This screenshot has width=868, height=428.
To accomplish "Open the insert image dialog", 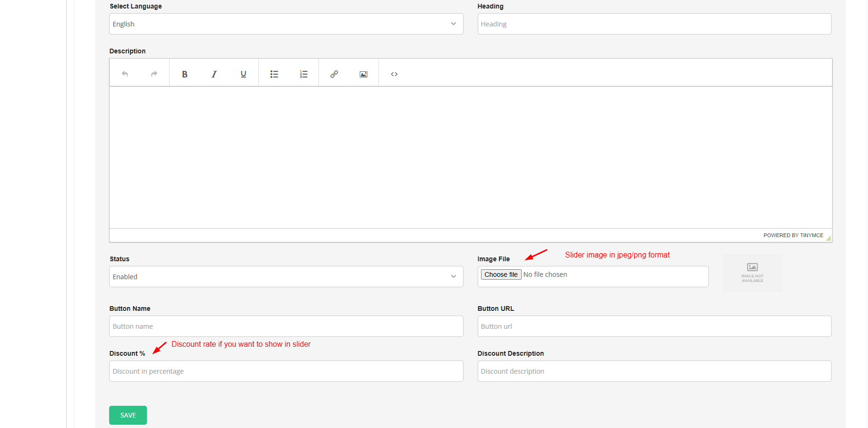I will 363,74.
